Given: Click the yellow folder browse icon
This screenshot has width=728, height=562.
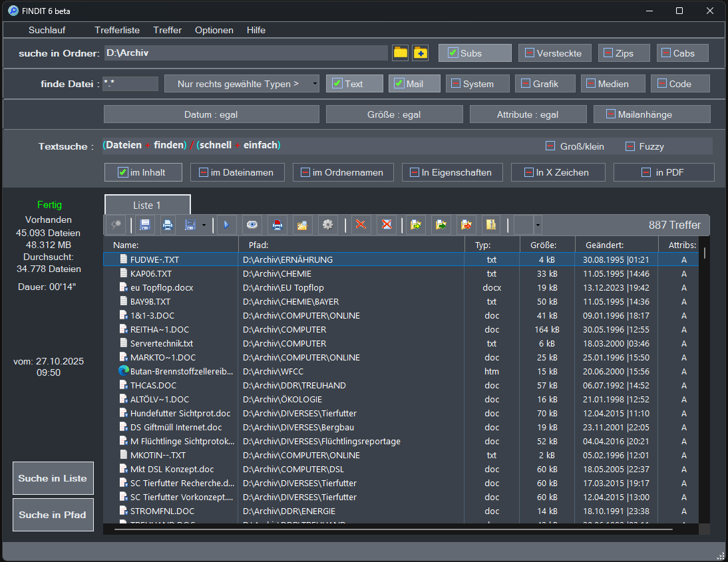Looking at the screenshot, I should click(x=400, y=53).
